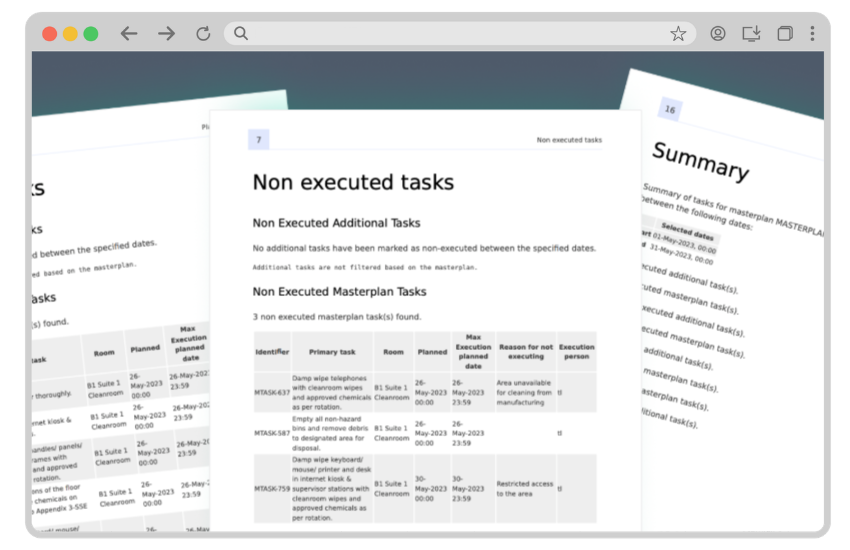850x550 pixels.
Task: Open the three-dot browser menu
Action: [812, 33]
